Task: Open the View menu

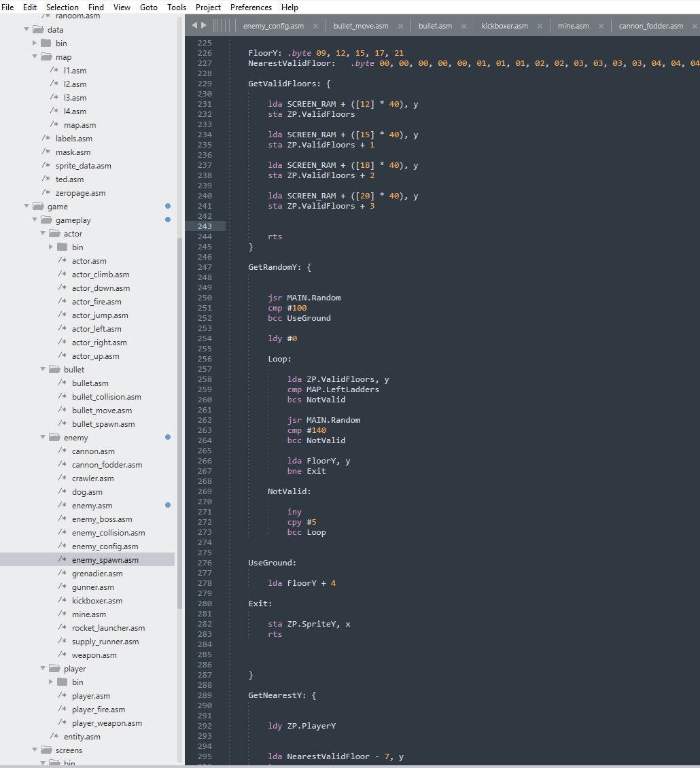Action: pos(122,7)
